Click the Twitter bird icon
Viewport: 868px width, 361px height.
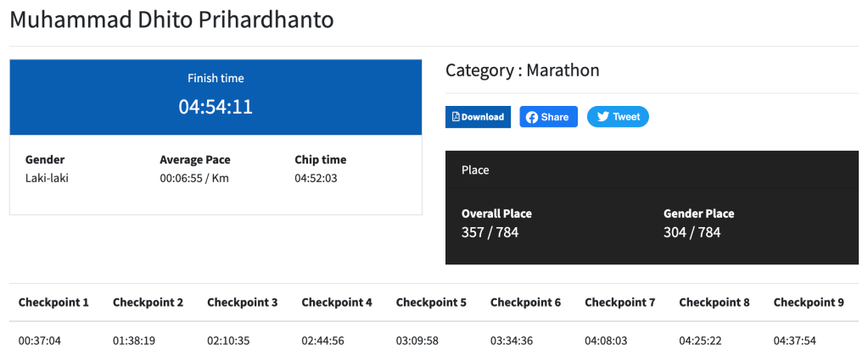(602, 117)
